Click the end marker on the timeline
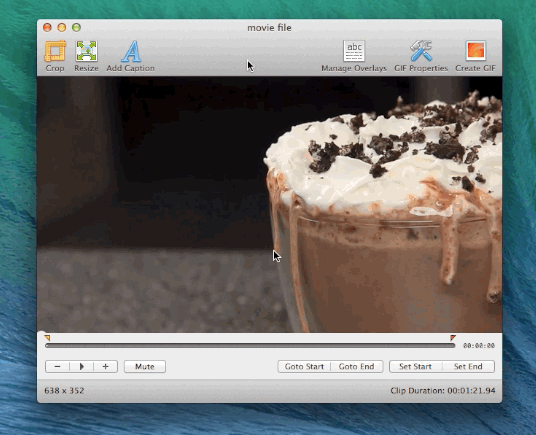The height and width of the screenshot is (435, 536). [x=453, y=338]
